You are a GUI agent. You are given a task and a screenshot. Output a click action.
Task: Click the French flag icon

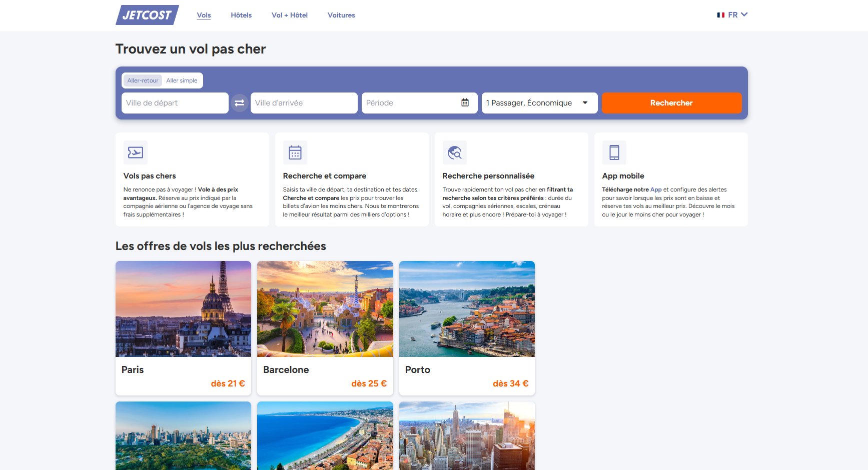(x=721, y=15)
